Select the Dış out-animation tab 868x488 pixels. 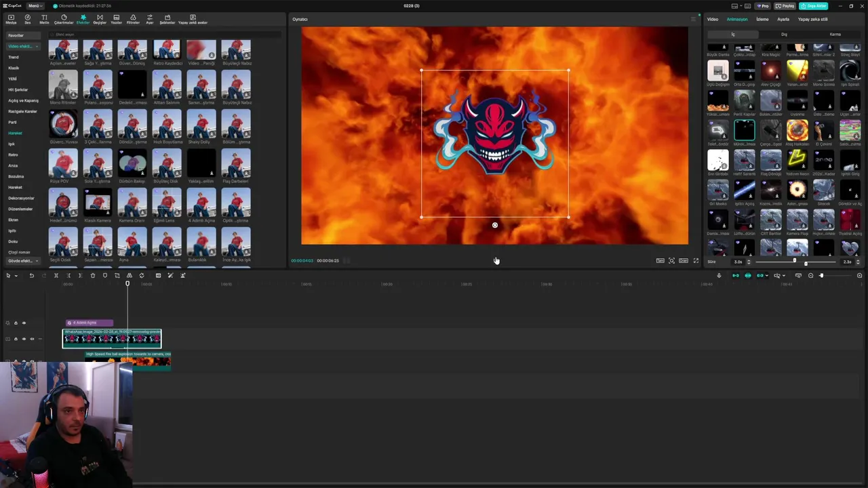pyautogui.click(x=784, y=35)
